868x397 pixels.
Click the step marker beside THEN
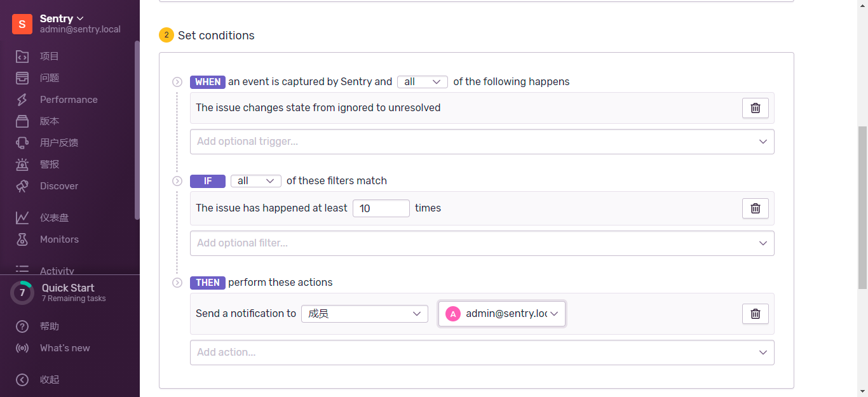pos(177,283)
